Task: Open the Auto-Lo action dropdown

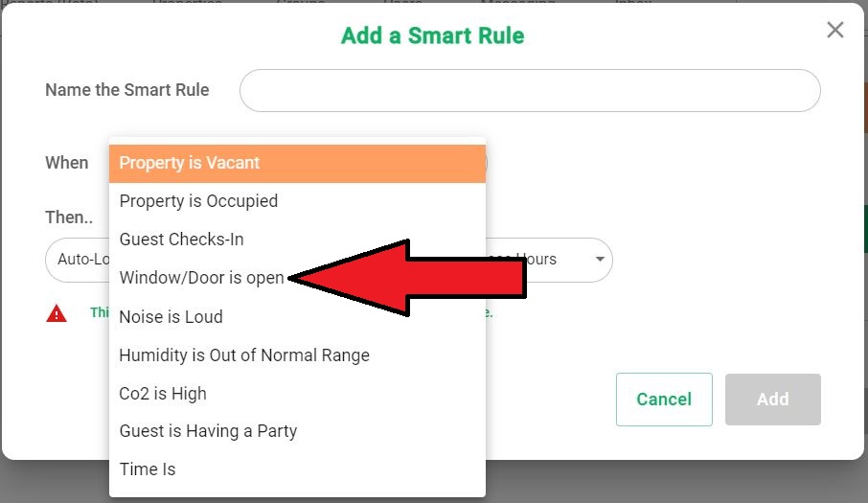Action: 78,260
